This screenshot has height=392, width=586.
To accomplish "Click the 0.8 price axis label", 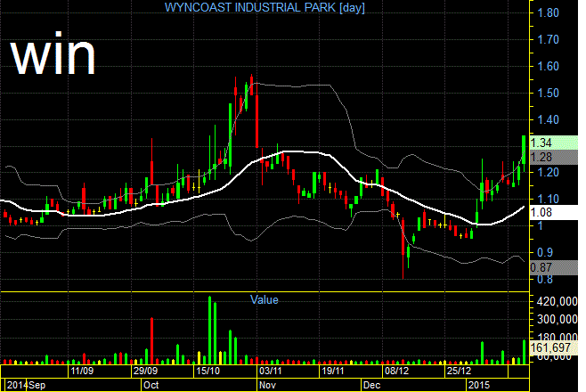I will pyautogui.click(x=545, y=279).
